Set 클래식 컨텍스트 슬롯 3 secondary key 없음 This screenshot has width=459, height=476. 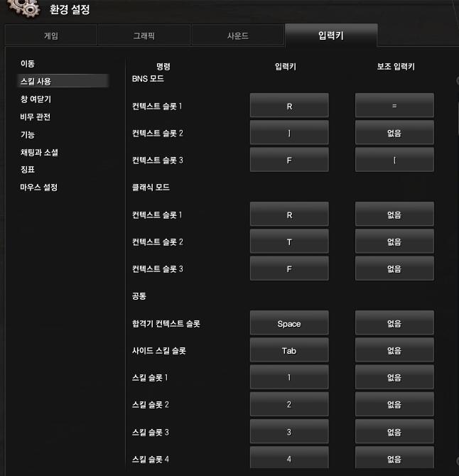[394, 269]
